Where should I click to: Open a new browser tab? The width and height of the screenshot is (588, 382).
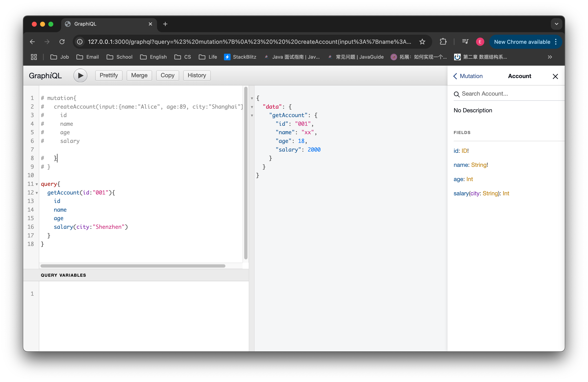point(165,24)
